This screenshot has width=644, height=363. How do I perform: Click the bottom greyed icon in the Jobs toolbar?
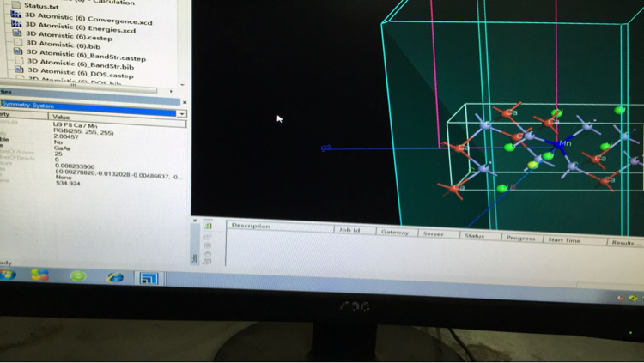point(208,261)
